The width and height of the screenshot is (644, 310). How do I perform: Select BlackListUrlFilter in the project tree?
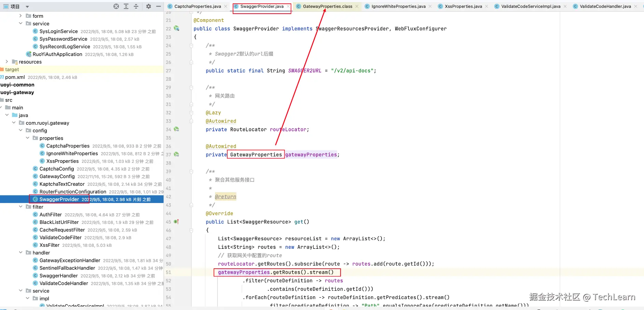click(59, 222)
